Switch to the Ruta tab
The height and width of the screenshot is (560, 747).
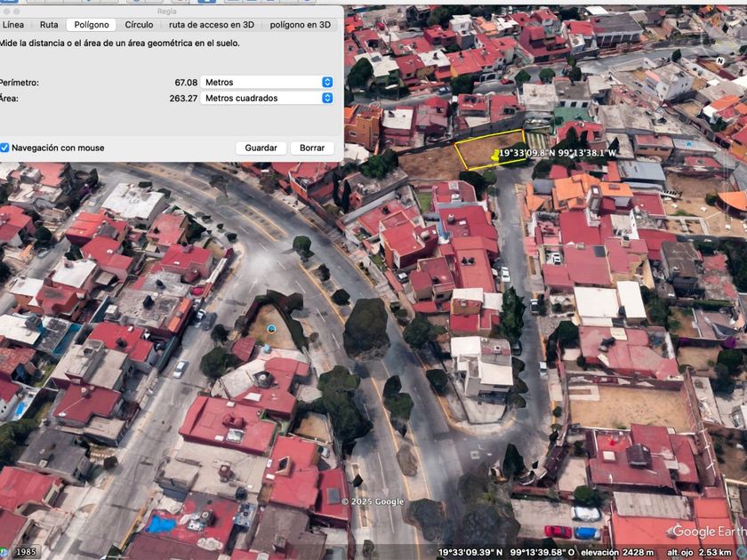[49, 25]
